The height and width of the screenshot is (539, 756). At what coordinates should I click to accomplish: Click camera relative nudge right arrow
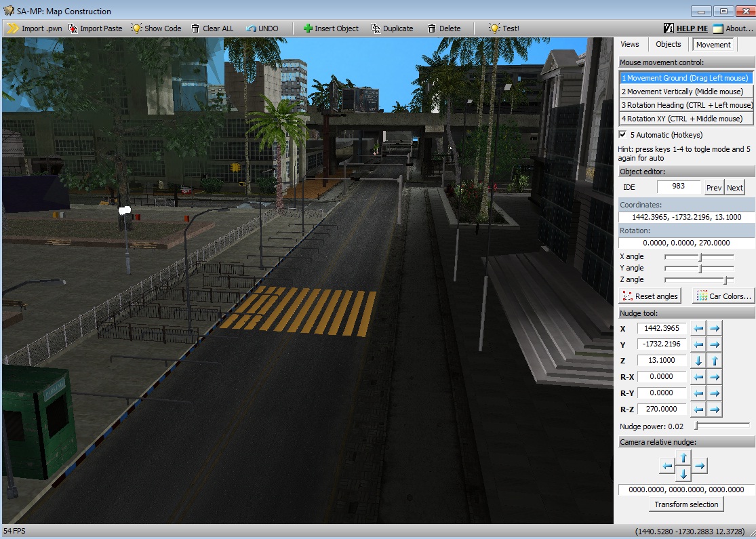700,466
